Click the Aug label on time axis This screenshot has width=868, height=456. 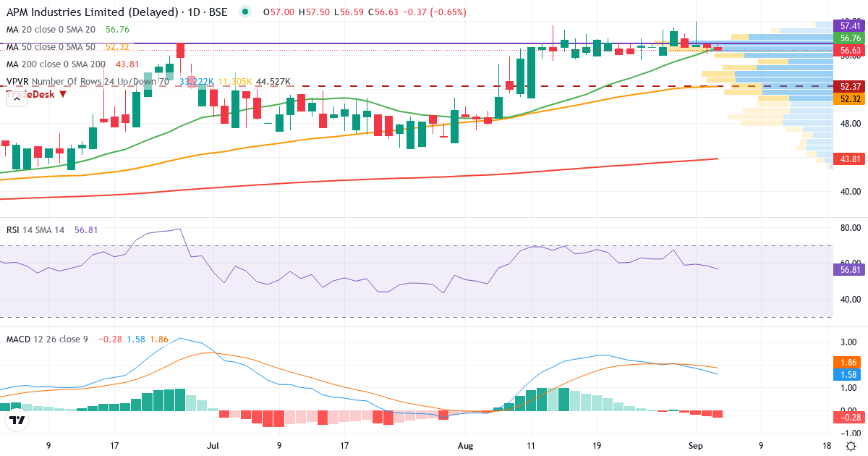(x=465, y=445)
